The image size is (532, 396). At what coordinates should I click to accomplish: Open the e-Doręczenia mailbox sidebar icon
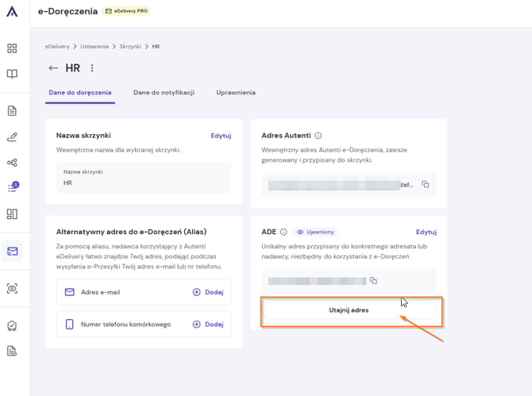tap(12, 252)
